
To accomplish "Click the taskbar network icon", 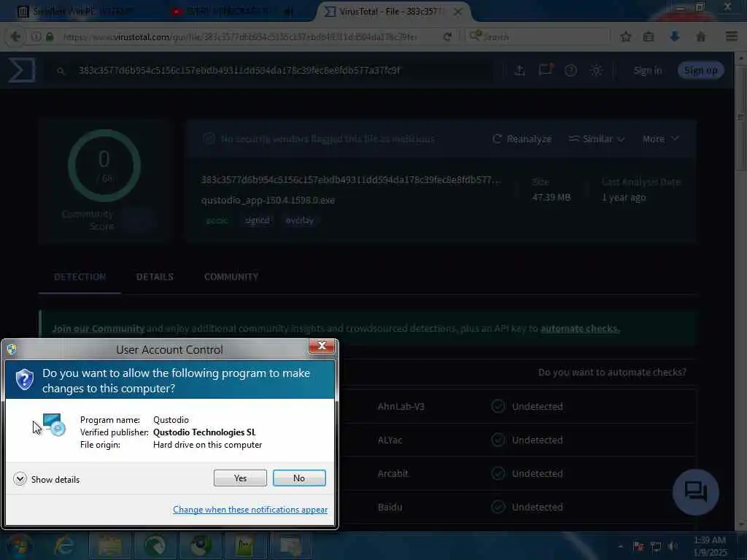I will (x=656, y=547).
